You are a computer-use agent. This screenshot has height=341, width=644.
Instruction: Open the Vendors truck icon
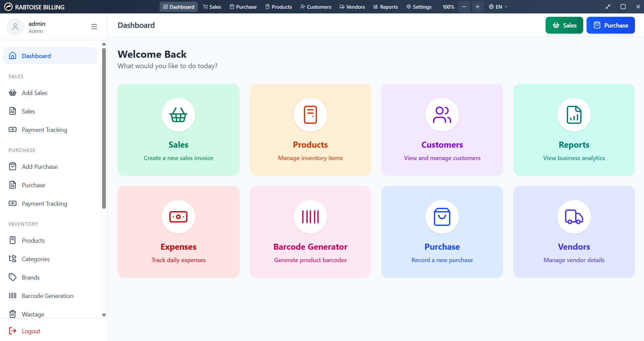[x=574, y=217]
